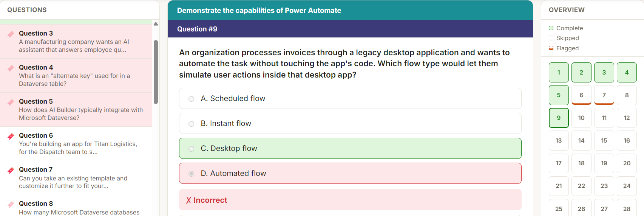644x216 pixels.
Task: Choose the 'D. Automated flow' answer option
Action: click(x=350, y=173)
